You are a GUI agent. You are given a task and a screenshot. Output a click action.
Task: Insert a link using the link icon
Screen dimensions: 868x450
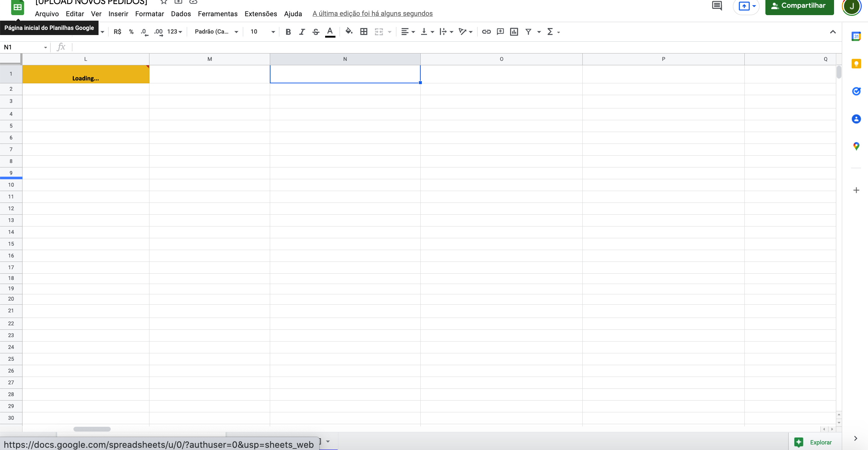(x=486, y=32)
